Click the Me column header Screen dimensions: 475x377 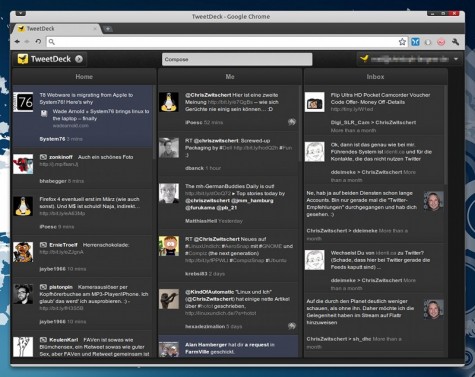[x=230, y=77]
